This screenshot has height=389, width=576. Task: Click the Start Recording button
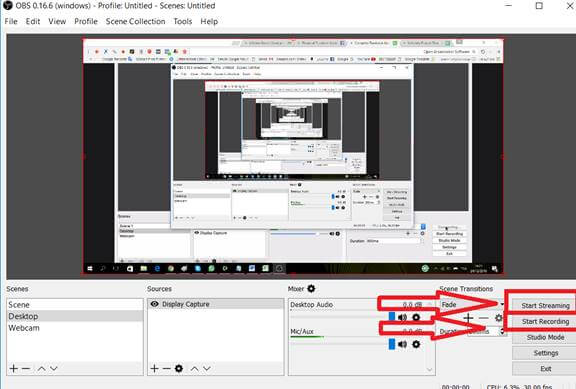[545, 321]
